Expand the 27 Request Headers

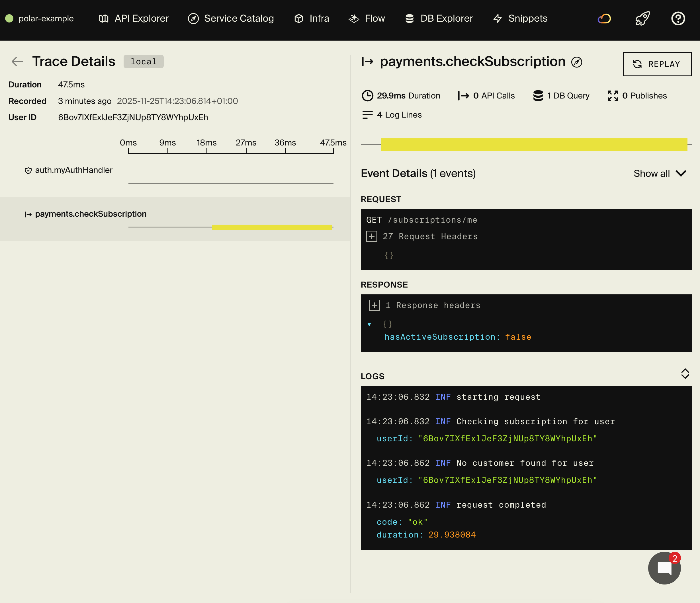click(x=372, y=237)
